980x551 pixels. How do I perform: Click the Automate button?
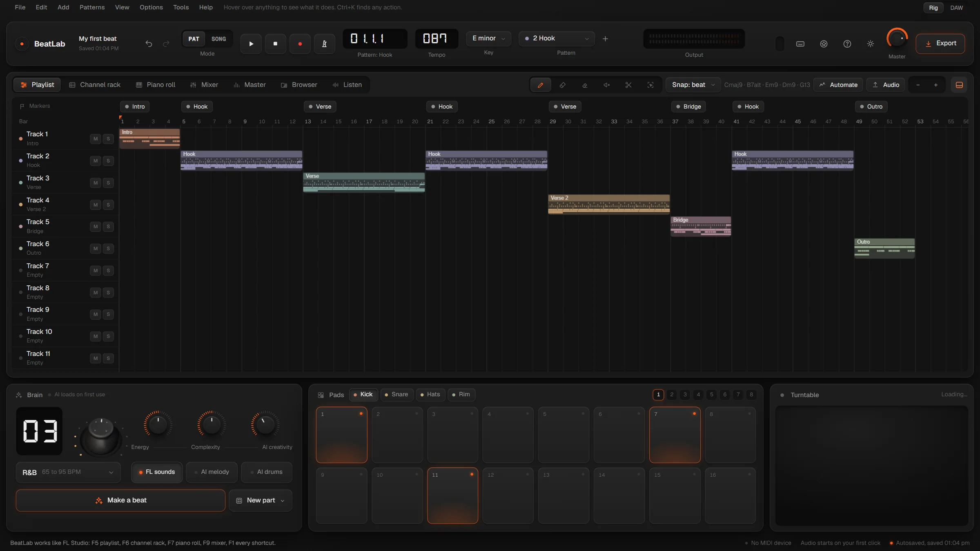(x=838, y=85)
